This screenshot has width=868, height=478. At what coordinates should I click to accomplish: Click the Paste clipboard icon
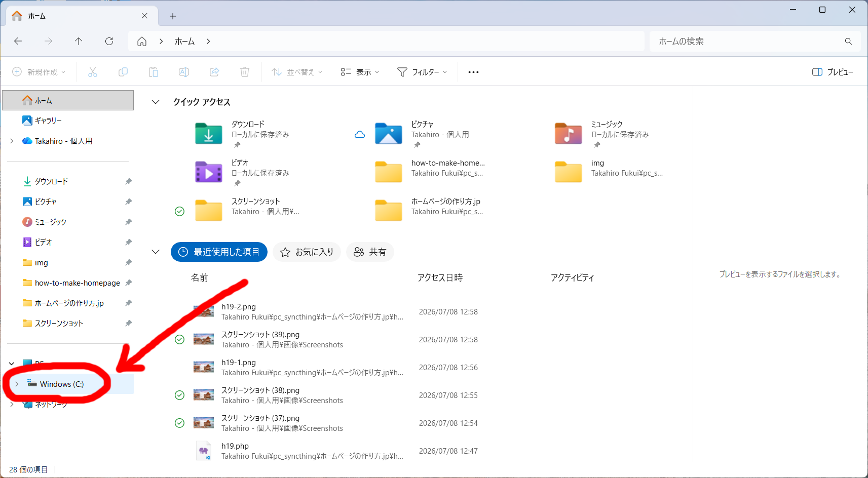coord(154,72)
